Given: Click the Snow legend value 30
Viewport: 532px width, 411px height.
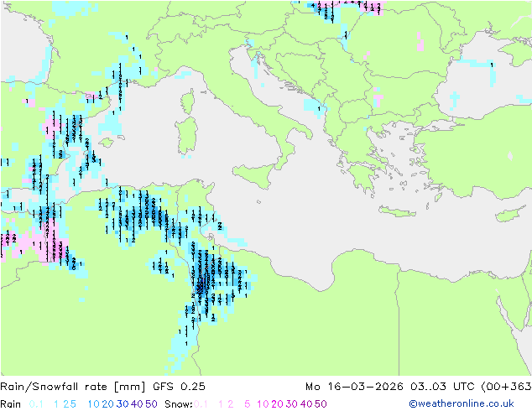Looking at the screenshot, I should (292, 404).
